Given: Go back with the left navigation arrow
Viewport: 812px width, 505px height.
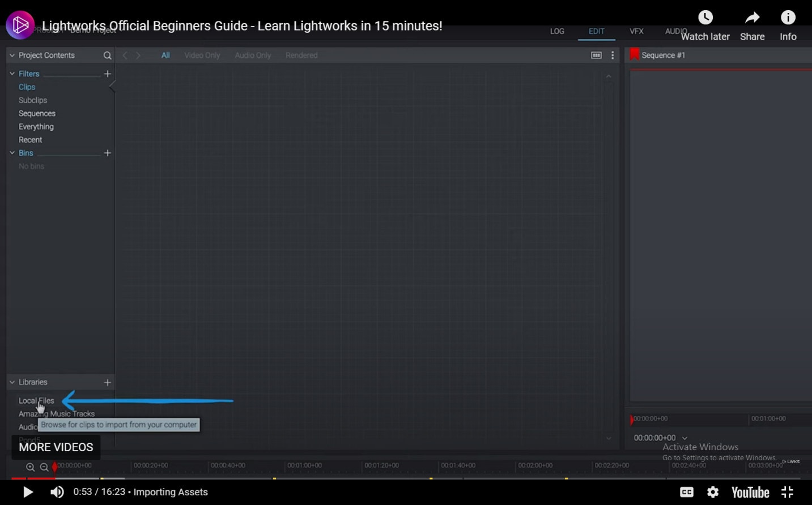Looking at the screenshot, I should (x=125, y=55).
